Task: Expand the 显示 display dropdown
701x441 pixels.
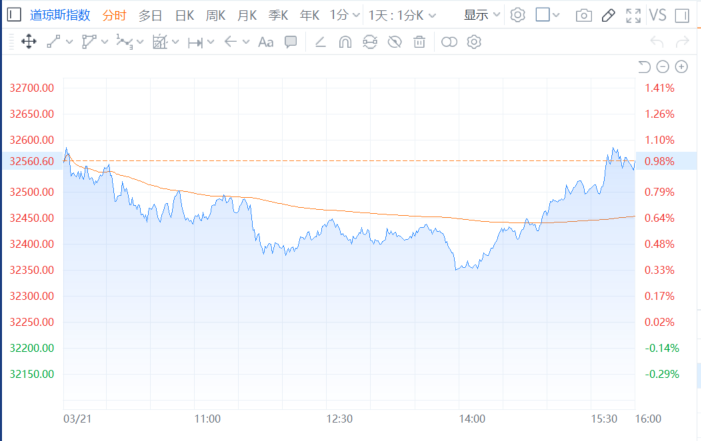Action: tap(482, 15)
